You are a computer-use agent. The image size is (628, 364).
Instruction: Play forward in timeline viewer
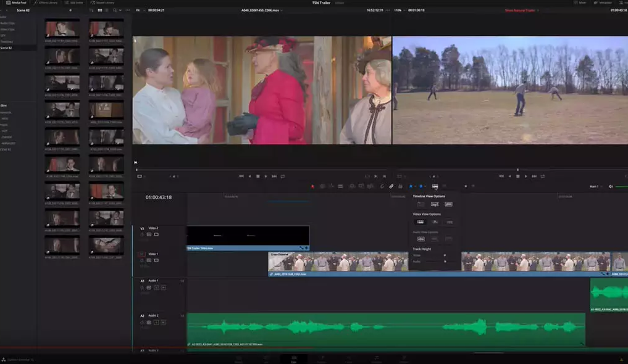coord(526,176)
